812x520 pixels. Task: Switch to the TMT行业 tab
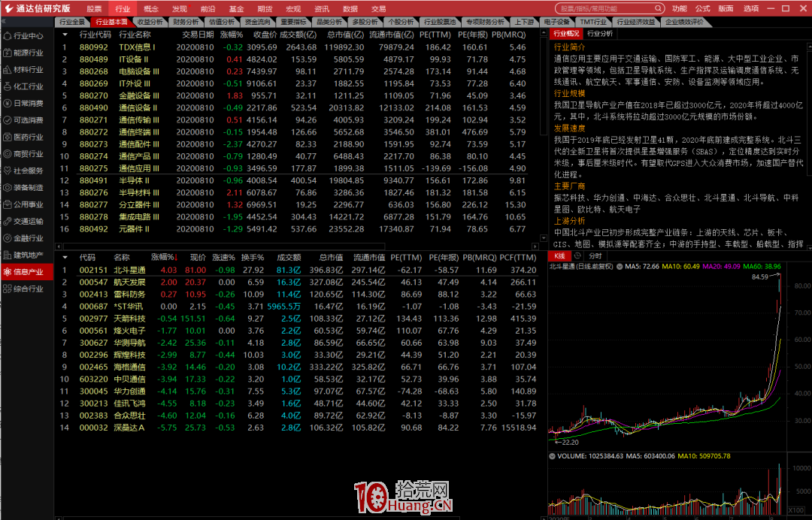coord(593,23)
